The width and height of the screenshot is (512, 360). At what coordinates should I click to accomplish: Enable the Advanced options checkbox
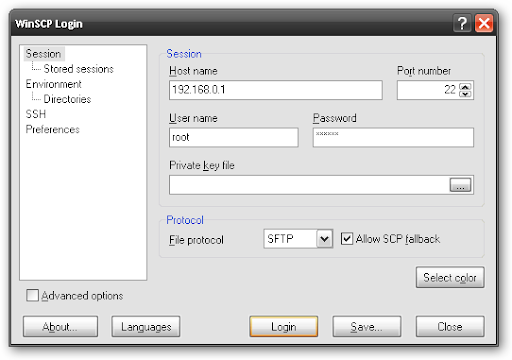click(32, 295)
